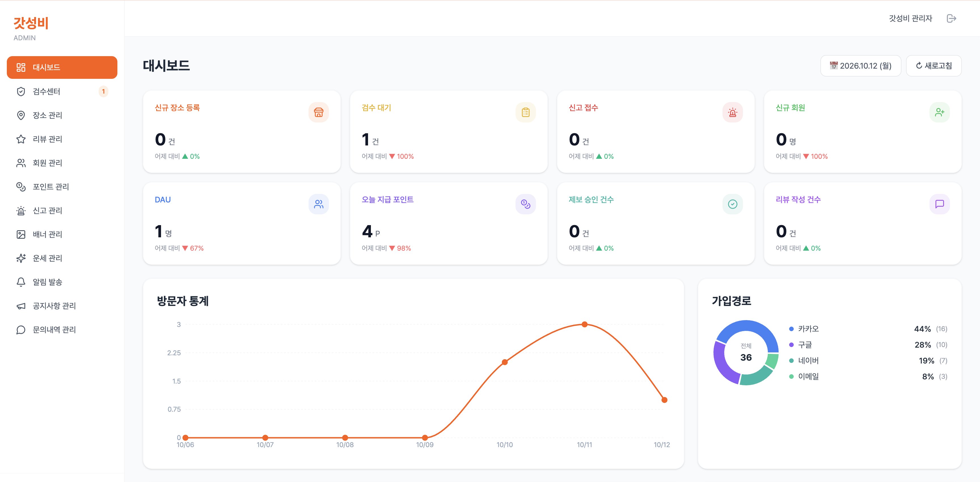980x482 pixels.
Task: Click the 44% value for 카카오
Action: 922,329
